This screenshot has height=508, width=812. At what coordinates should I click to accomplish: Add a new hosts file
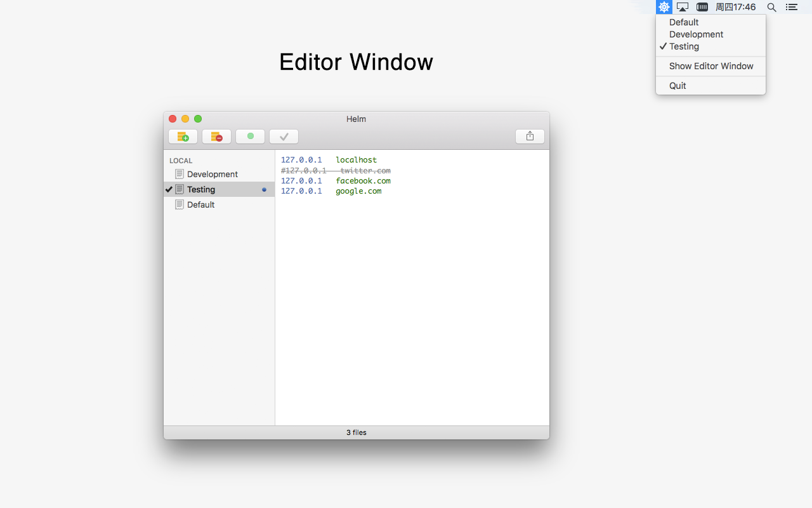point(183,136)
